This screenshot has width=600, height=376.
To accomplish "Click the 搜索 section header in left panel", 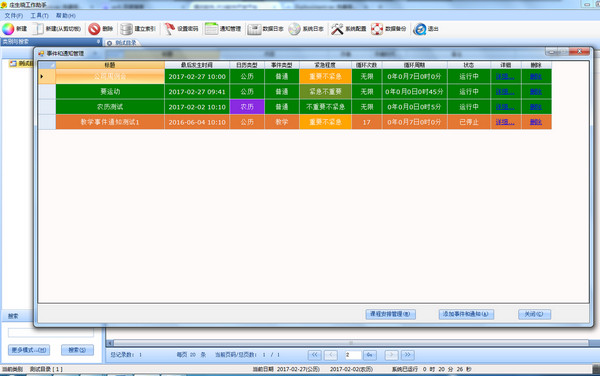I will point(13,316).
